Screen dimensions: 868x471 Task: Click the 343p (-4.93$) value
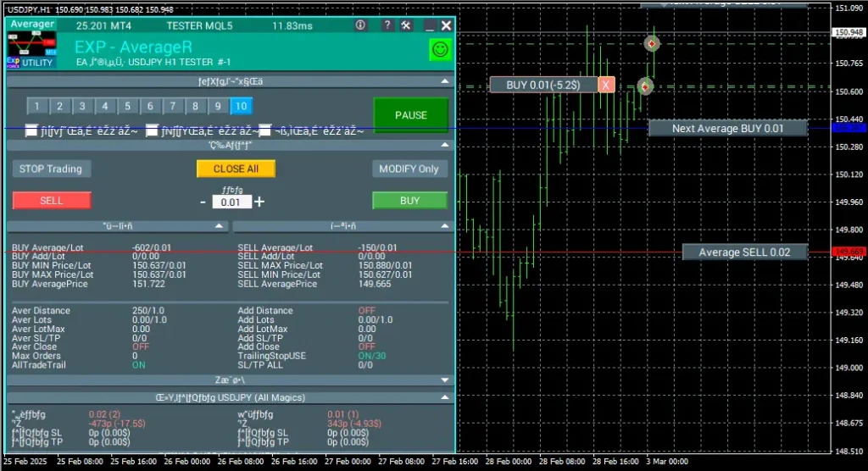coord(354,424)
